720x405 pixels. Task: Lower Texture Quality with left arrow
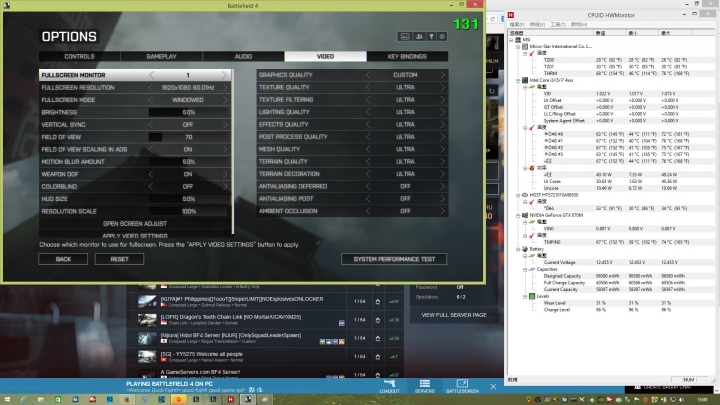point(368,87)
